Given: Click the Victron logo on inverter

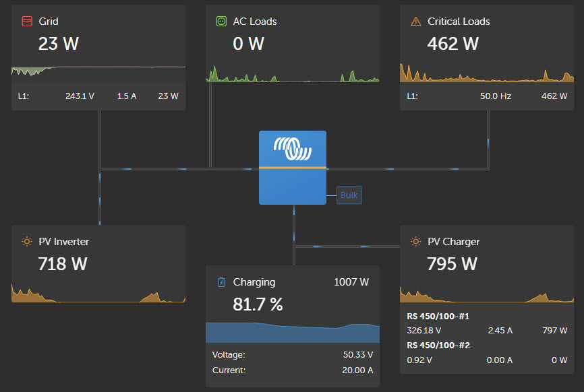Looking at the screenshot, I should 293,149.
